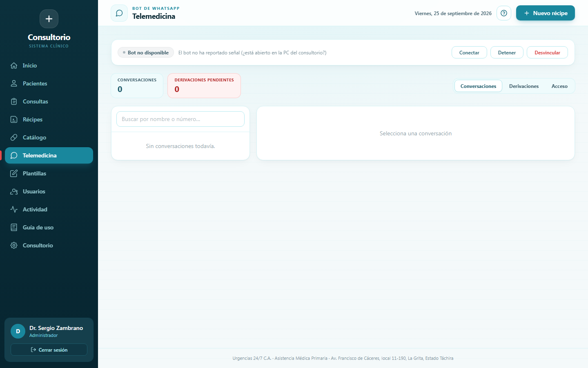Click the Actividad pulse icon
Image resolution: width=588 pixels, height=368 pixels.
14,209
